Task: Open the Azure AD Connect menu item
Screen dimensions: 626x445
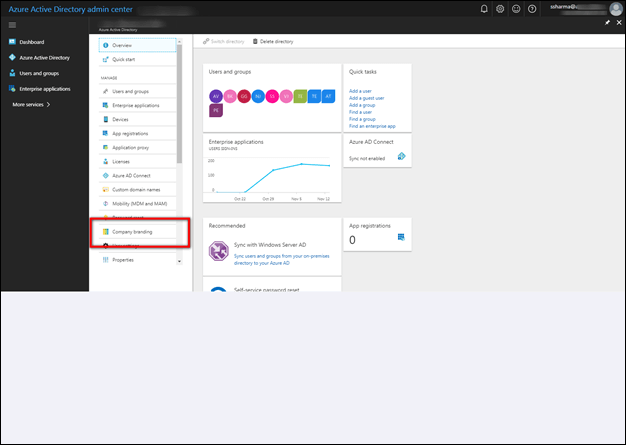Action: pyautogui.click(x=137, y=176)
